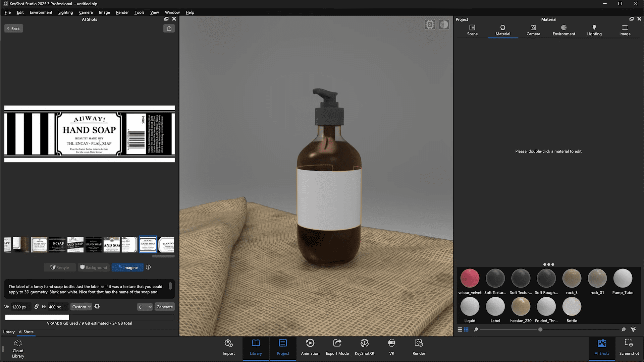This screenshot has width=644, height=362.
Task: Open the ellipsis menu above the material library
Action: point(548,264)
